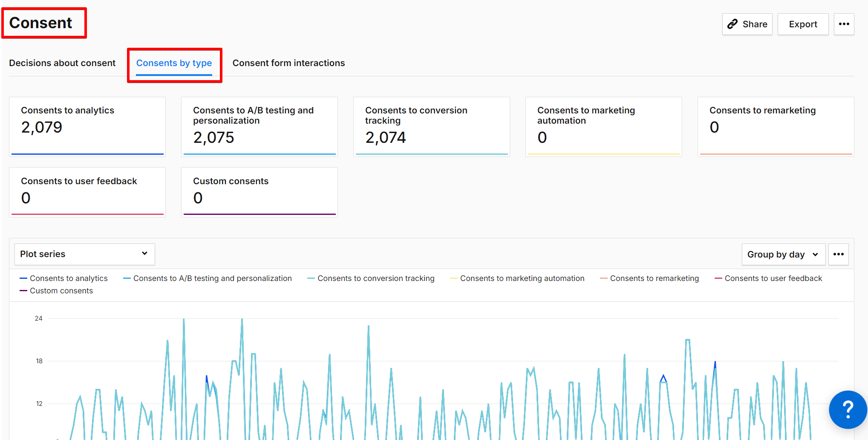Screen dimensions: 868x440
Task: Switch to the Consent form interactions tab
Action: (288, 63)
